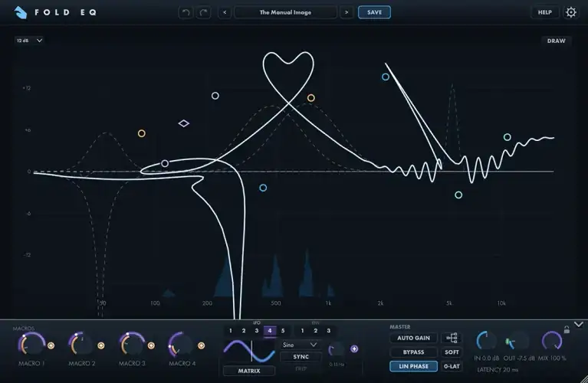
Task: Click the Macro 1 knob
Action: tap(31, 345)
